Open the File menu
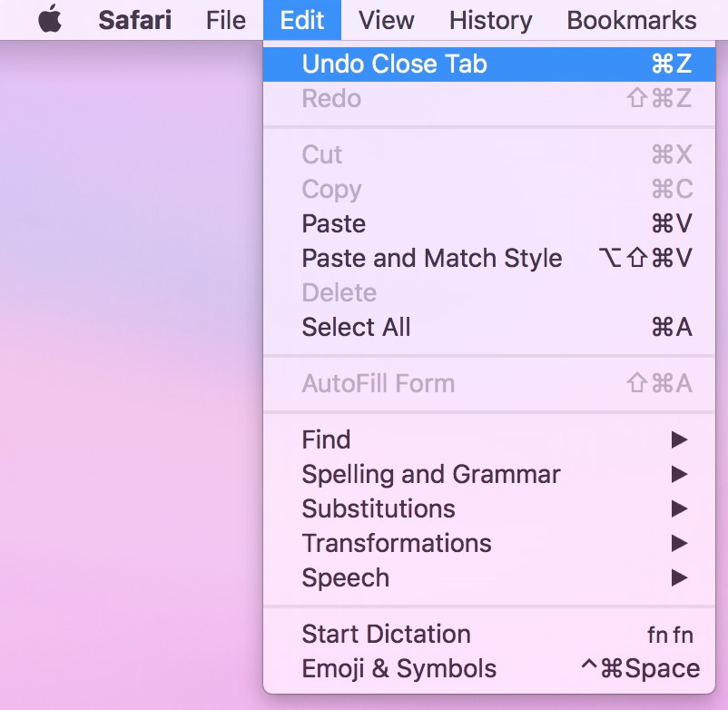 (x=226, y=21)
